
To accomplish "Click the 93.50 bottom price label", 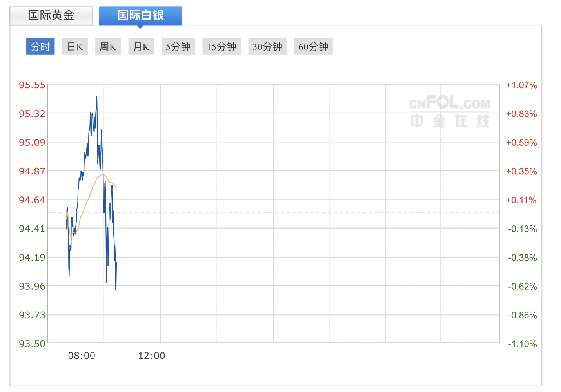I will point(32,344).
